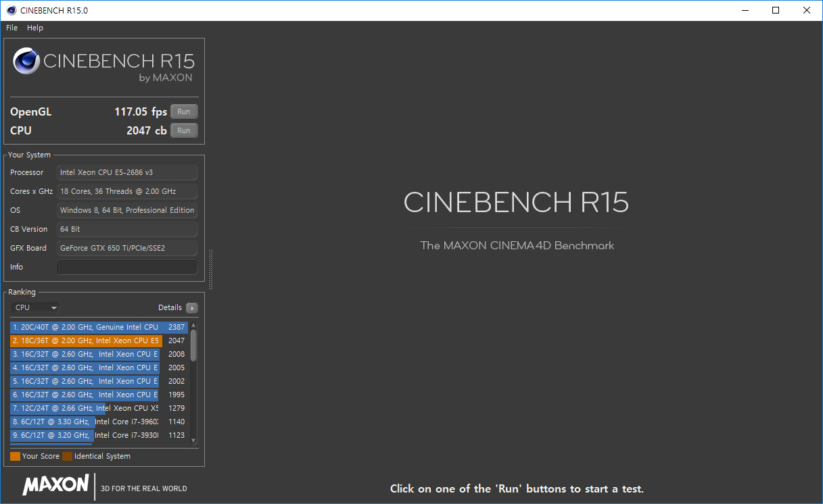The width and height of the screenshot is (823, 504).
Task: Click the ranking list scroll up arrow
Action: pyautogui.click(x=193, y=325)
